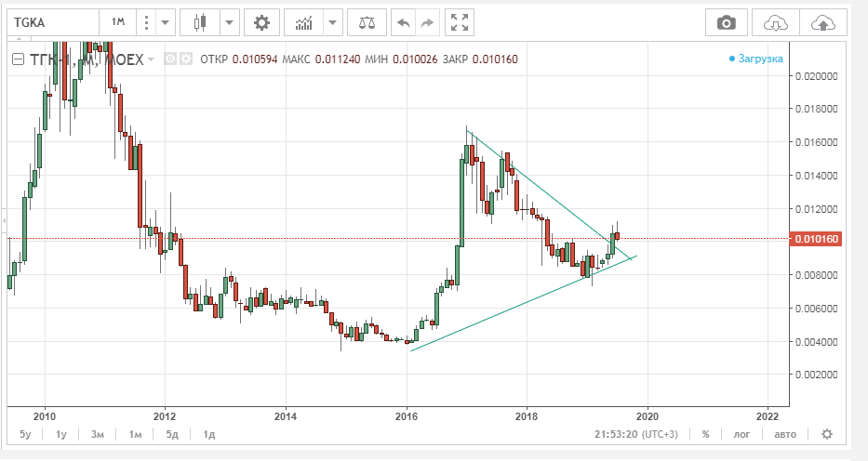
Task: Hide the ТГК-1 series with eye icon
Action: (170, 59)
